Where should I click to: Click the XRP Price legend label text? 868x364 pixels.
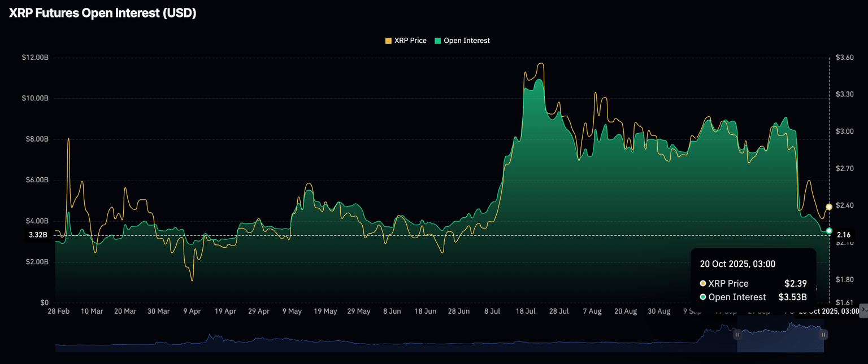[x=410, y=41]
